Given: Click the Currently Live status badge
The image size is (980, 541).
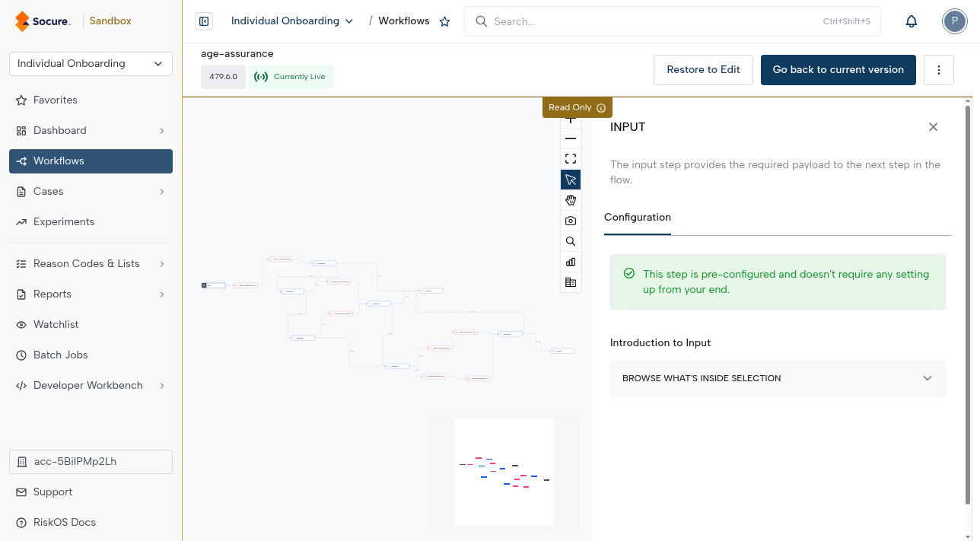Looking at the screenshot, I should pyautogui.click(x=291, y=77).
